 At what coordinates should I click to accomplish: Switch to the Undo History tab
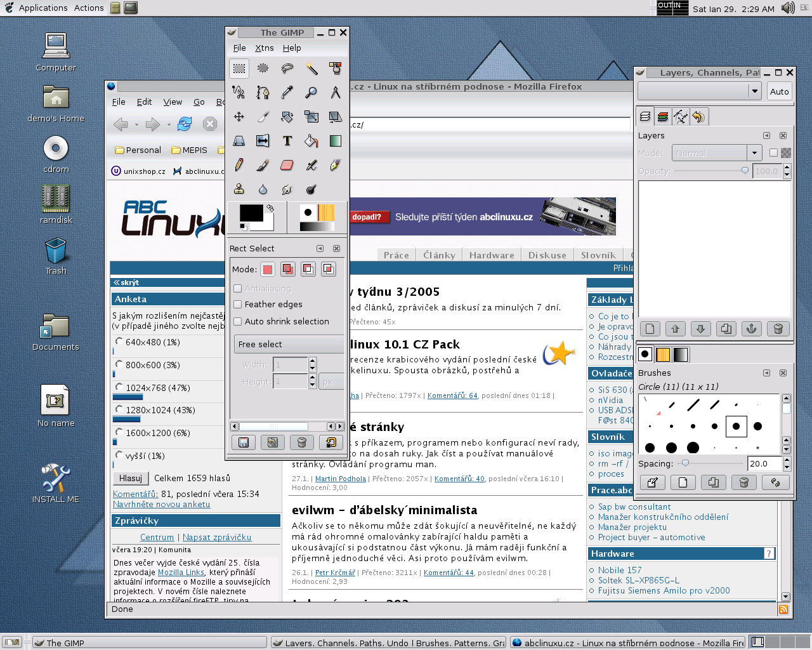point(698,117)
